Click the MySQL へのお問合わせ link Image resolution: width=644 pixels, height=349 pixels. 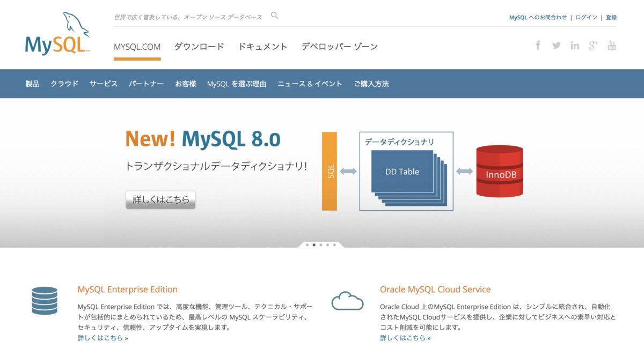click(538, 17)
